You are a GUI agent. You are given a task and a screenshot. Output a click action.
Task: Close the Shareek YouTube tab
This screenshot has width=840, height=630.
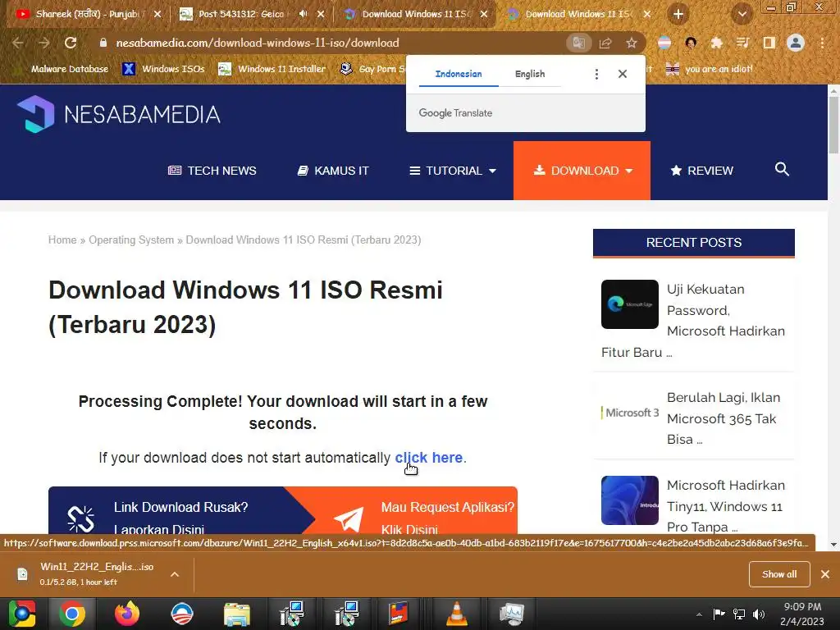pos(157,14)
